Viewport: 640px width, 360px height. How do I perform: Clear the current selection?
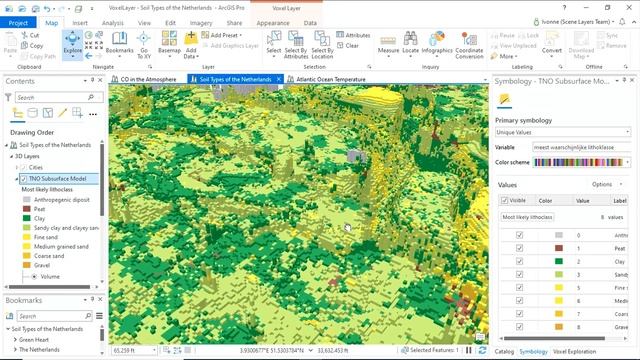pyautogui.click(x=348, y=45)
